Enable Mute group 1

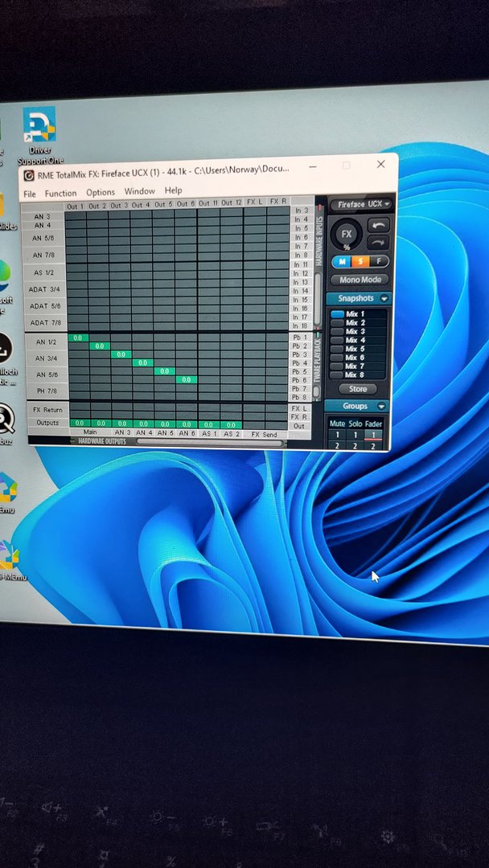click(337, 435)
